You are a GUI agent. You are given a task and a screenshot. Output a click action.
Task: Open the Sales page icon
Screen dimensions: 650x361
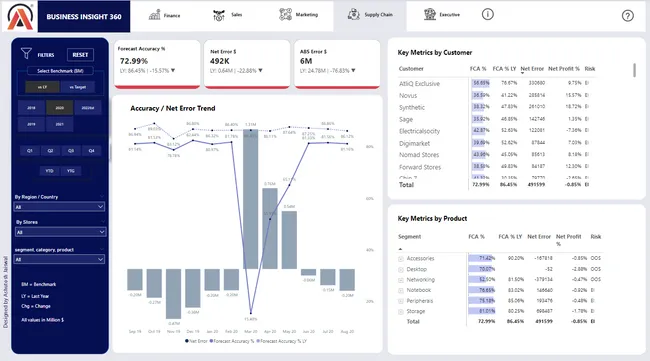pos(218,15)
